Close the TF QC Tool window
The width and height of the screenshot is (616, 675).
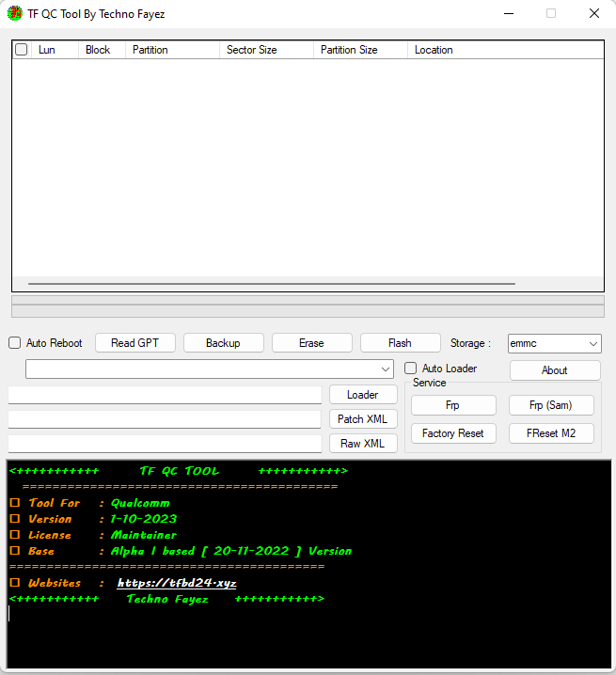(594, 14)
